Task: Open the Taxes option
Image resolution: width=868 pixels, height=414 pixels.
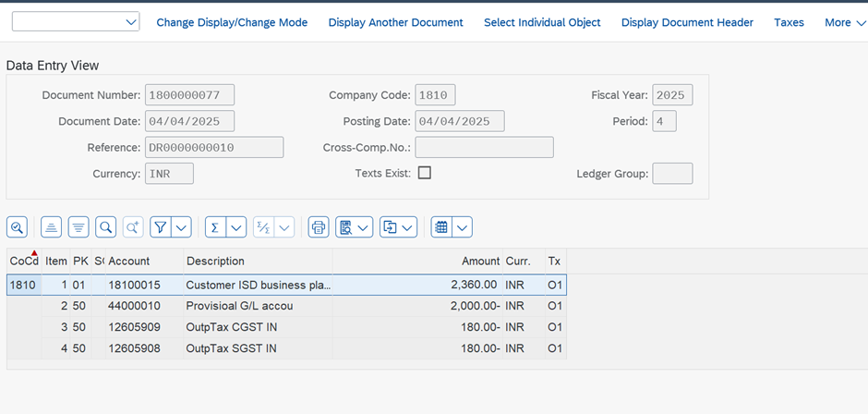Action: point(789,22)
